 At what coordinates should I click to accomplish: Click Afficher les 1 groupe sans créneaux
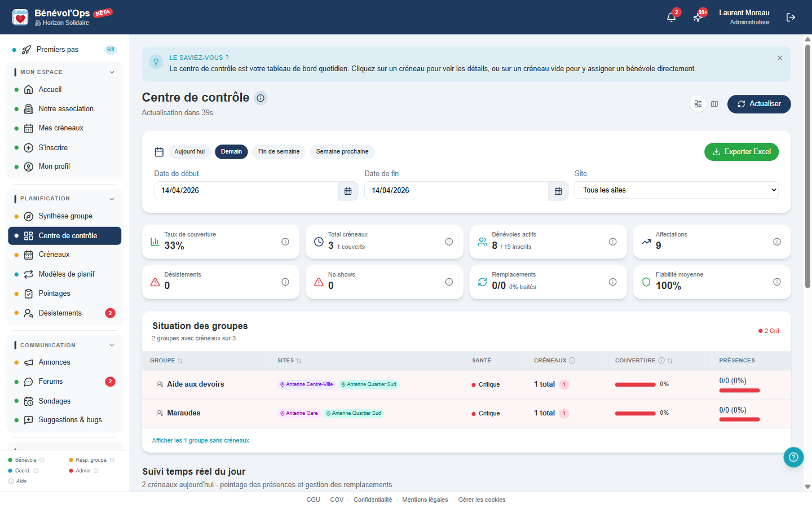click(x=200, y=441)
